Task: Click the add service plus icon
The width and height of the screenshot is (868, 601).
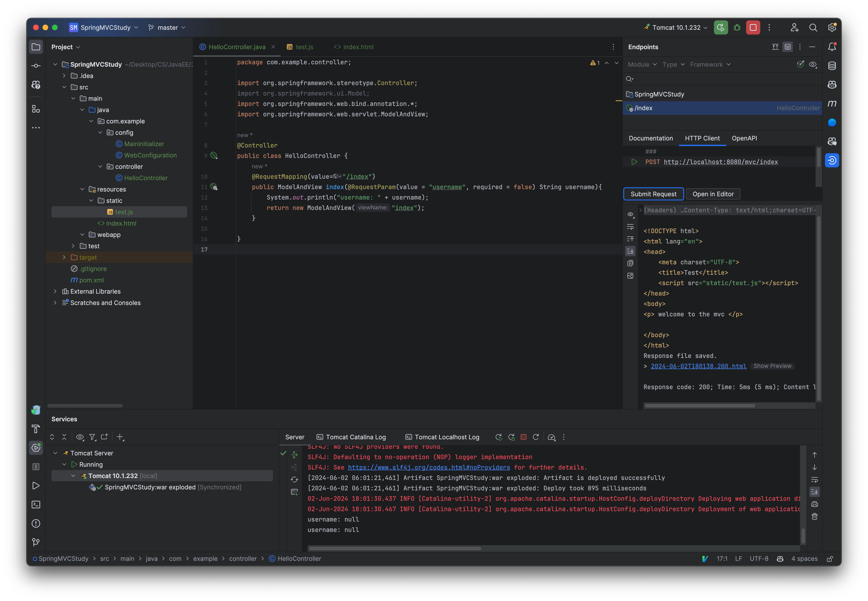Action: 120,437
